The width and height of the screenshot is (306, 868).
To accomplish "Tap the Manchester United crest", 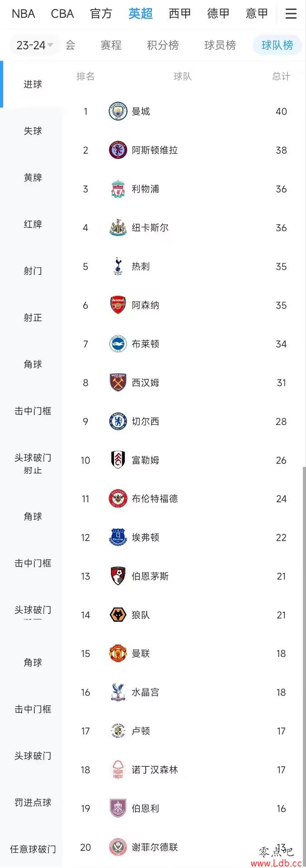I will (x=118, y=654).
